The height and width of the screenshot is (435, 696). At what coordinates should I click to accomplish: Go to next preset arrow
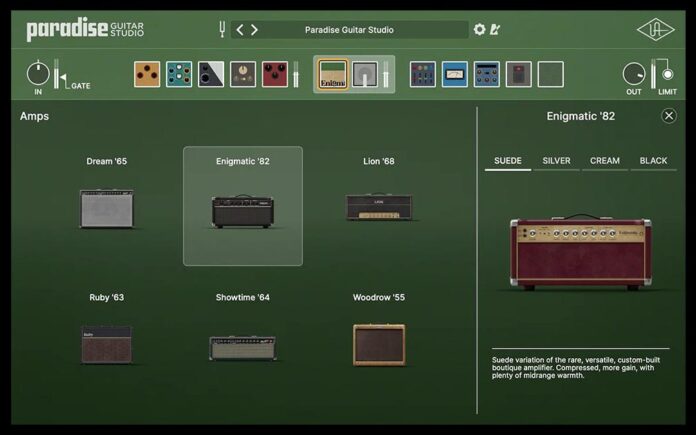[x=254, y=30]
